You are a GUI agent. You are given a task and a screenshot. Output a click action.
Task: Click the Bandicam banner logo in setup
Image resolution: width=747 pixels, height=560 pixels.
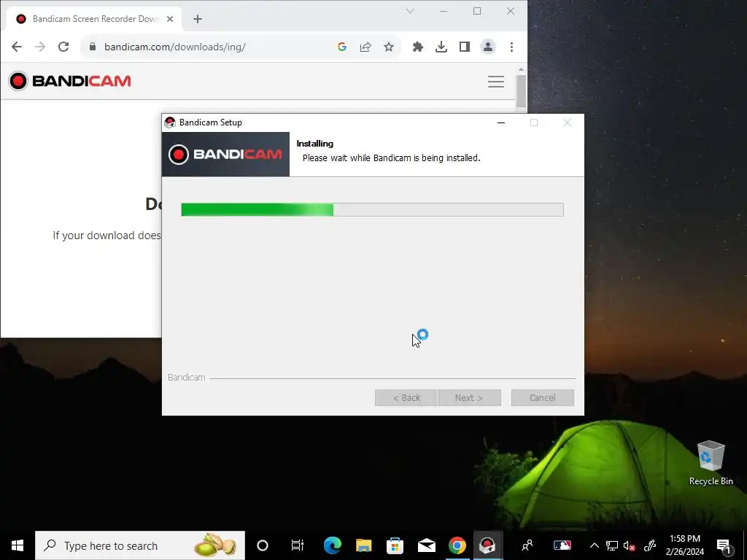[x=225, y=155]
